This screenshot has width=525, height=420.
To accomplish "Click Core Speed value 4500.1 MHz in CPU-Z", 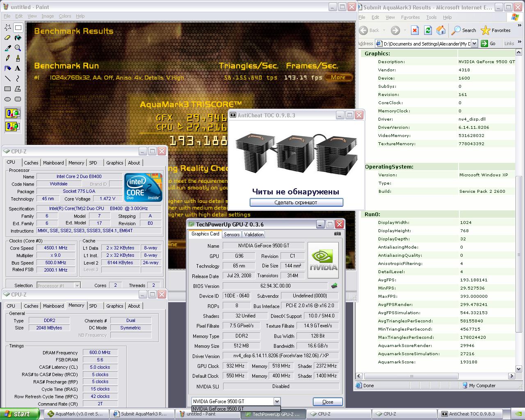I will coord(56,248).
